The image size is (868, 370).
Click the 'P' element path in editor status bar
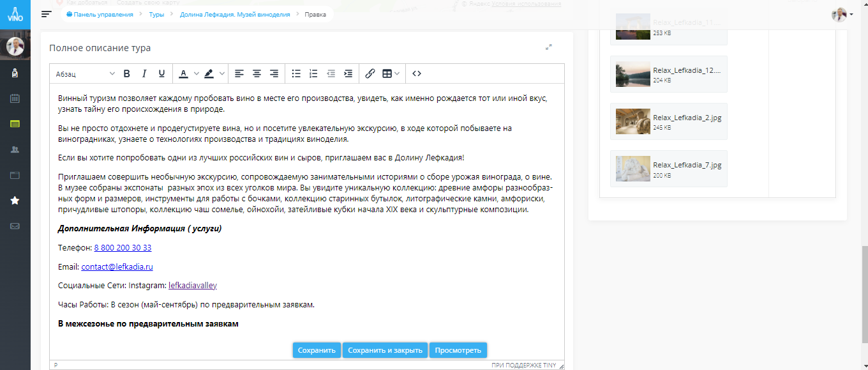(56, 366)
